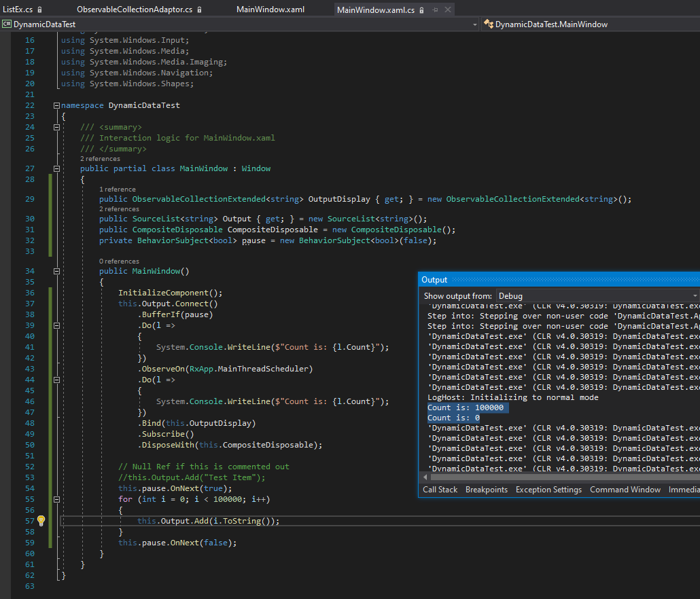Click the BehaviorSubject<bool> pause declaration
Image resolution: width=700 pixels, height=599 pixels.
(268, 240)
